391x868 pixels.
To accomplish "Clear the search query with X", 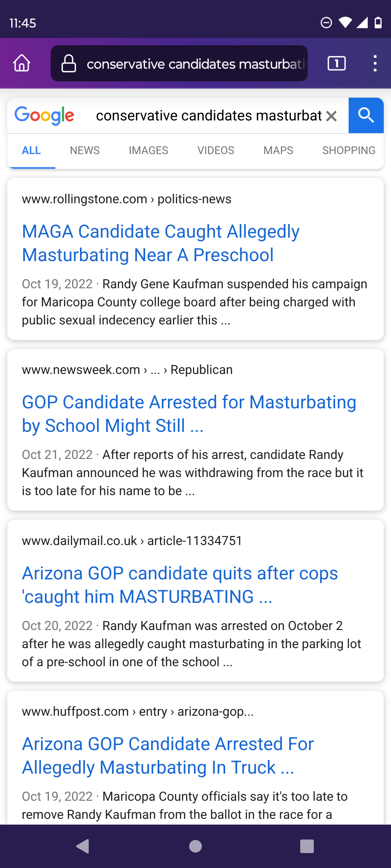I will (331, 116).
